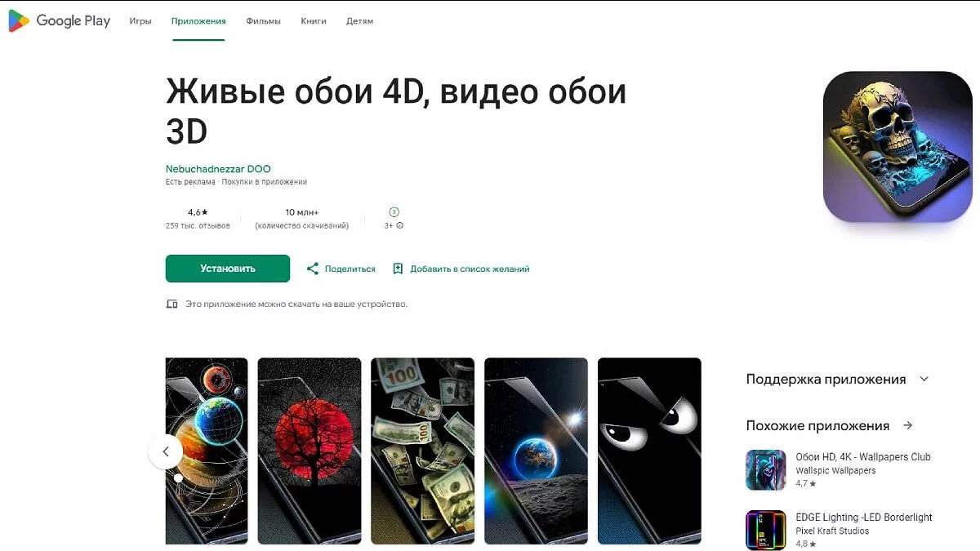Click the 3+ age rating badge

394,211
